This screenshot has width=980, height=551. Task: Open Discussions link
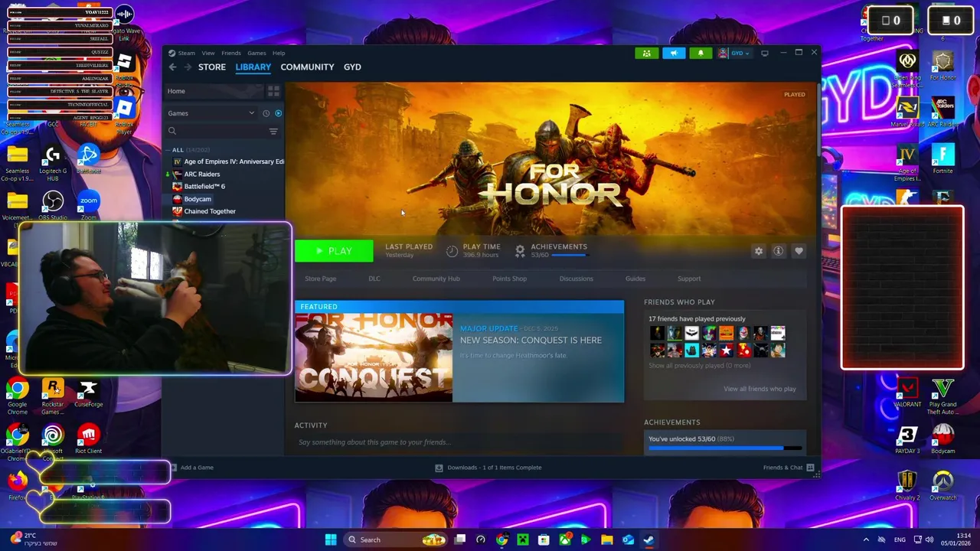pyautogui.click(x=576, y=279)
